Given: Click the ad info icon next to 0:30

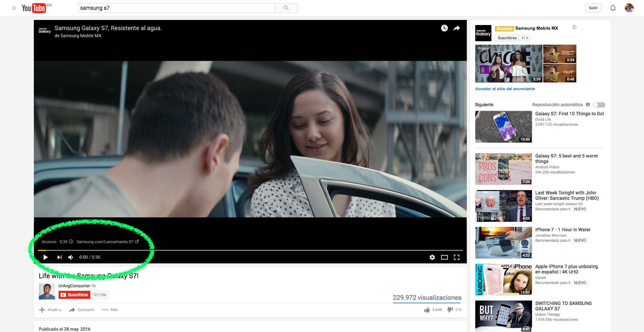Looking at the screenshot, I should click(x=71, y=242).
